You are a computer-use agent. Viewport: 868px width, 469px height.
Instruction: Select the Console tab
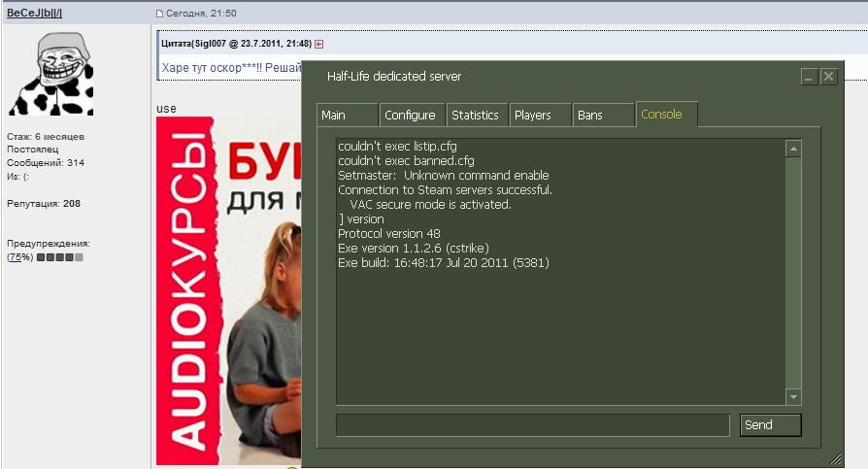666,114
